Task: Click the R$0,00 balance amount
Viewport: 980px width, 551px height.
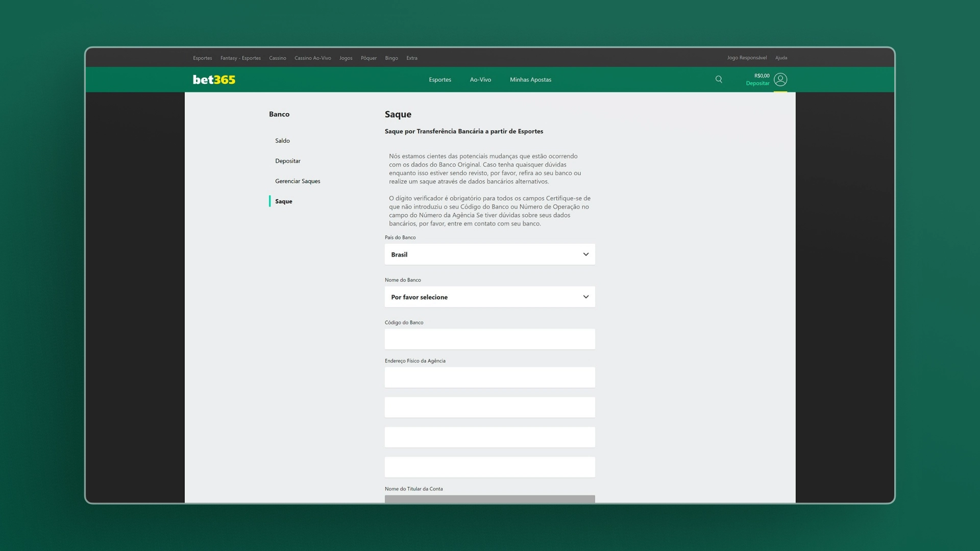Action: coord(762,76)
